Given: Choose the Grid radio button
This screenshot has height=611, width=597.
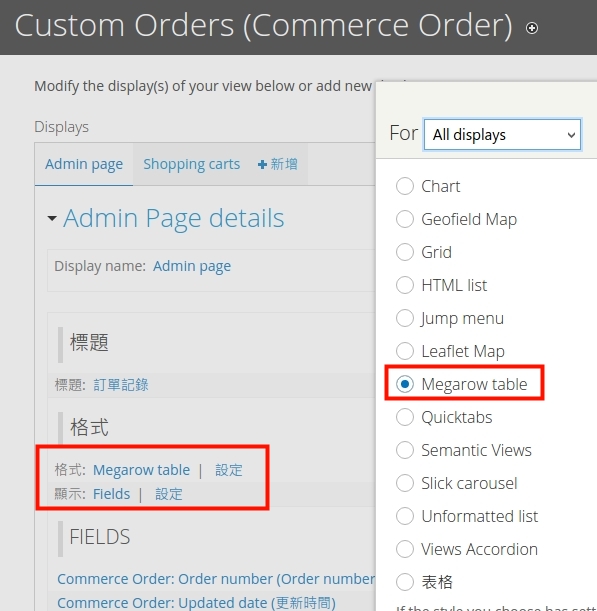Looking at the screenshot, I should pos(405,252).
